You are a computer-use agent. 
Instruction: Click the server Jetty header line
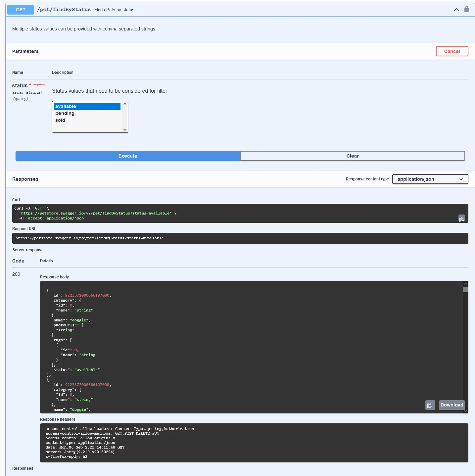[80, 452]
